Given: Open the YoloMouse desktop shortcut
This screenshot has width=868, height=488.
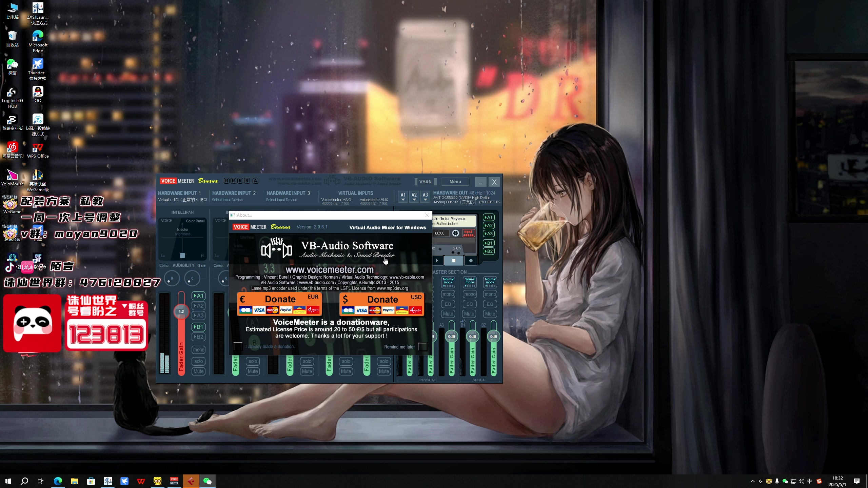Looking at the screenshot, I should (x=13, y=178).
